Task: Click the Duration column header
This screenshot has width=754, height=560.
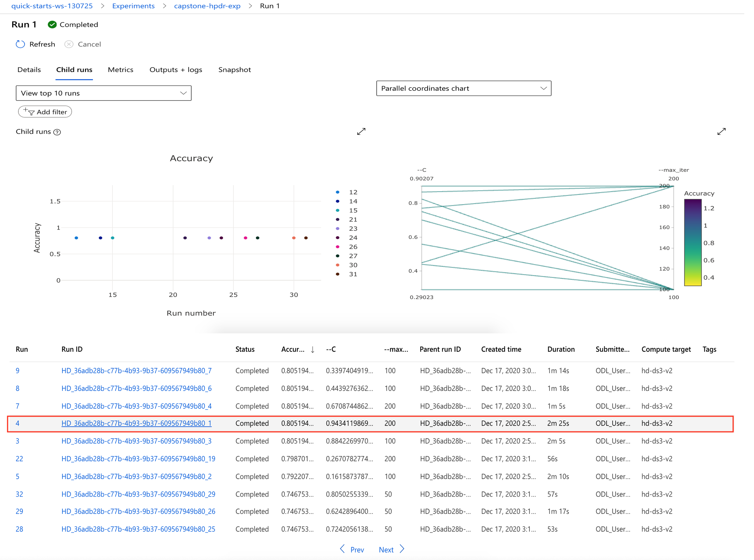Action: [x=560, y=349]
